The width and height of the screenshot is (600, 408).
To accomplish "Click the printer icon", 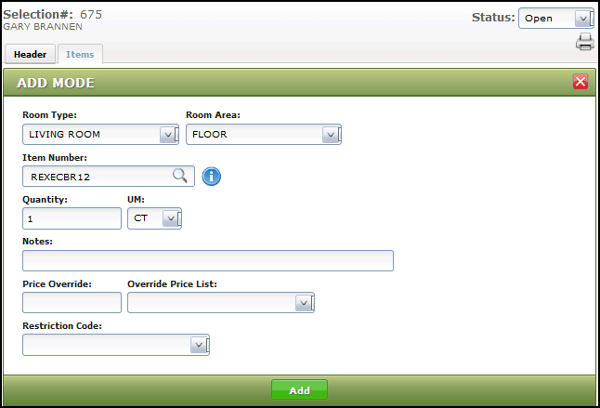I will click(585, 42).
